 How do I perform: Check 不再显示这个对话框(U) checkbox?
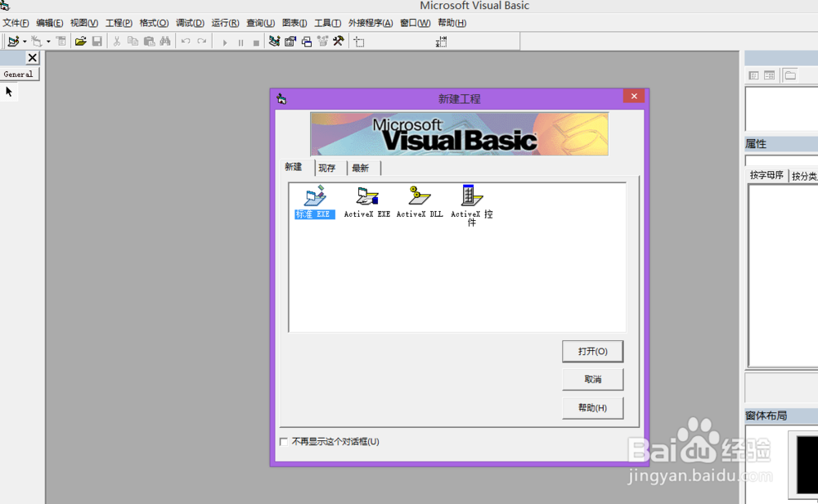tap(284, 442)
